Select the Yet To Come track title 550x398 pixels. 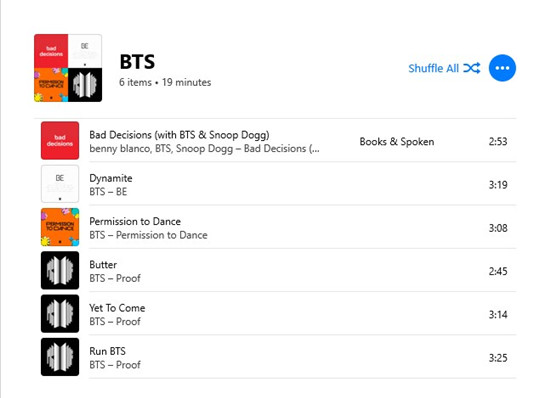point(117,308)
